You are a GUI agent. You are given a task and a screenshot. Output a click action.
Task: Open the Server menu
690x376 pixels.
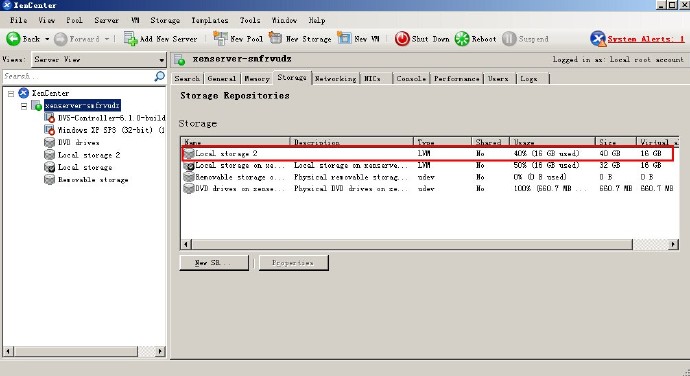tap(106, 20)
